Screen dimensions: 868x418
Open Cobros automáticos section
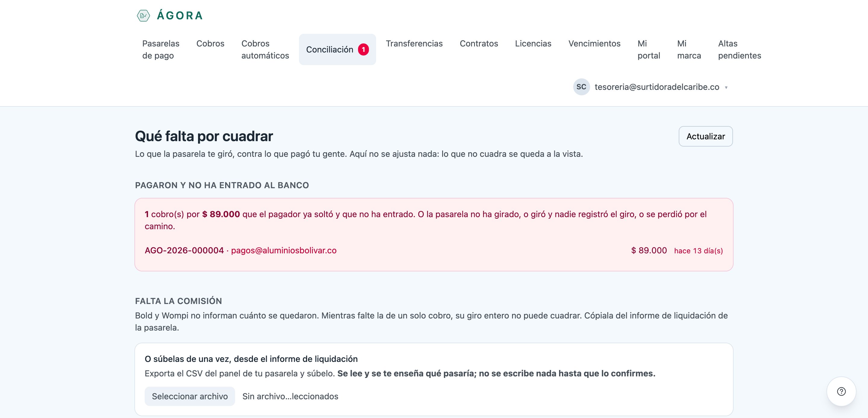coord(265,49)
